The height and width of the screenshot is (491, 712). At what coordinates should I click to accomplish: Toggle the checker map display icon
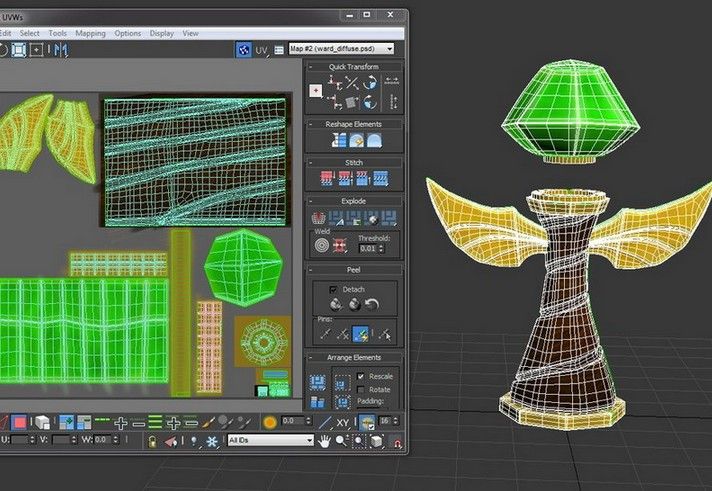coord(243,48)
